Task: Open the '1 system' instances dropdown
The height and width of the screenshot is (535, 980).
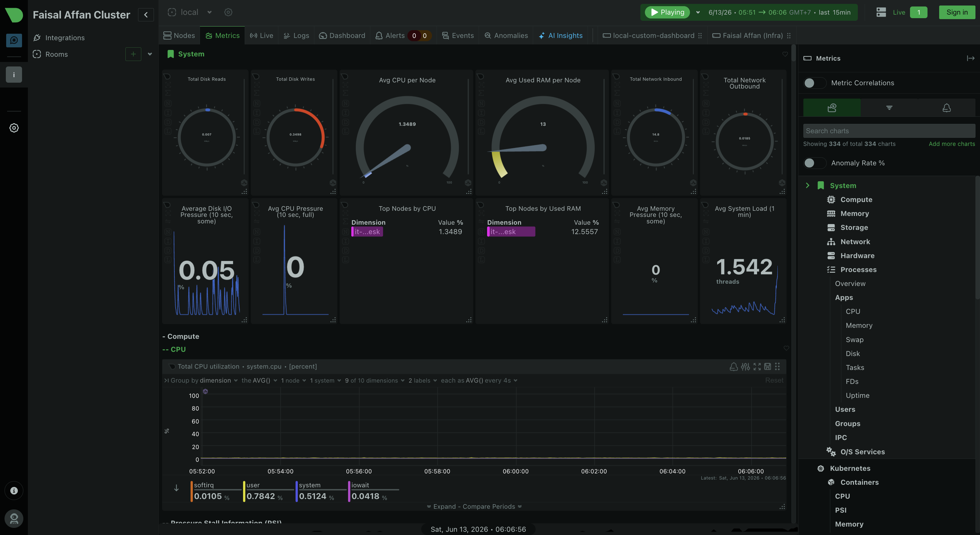Action: pyautogui.click(x=325, y=381)
